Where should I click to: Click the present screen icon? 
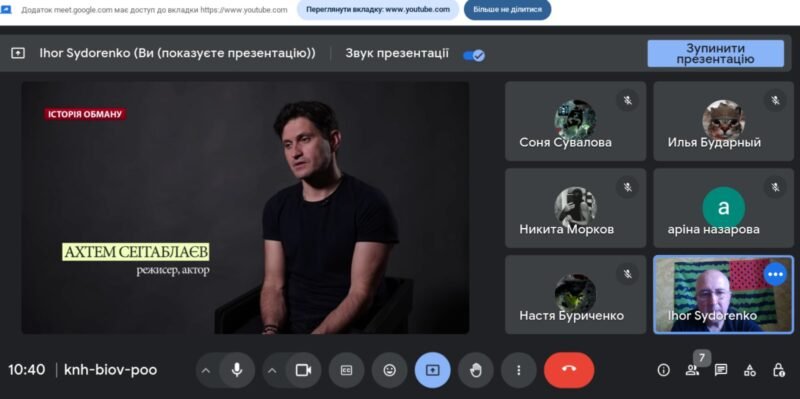click(x=433, y=370)
